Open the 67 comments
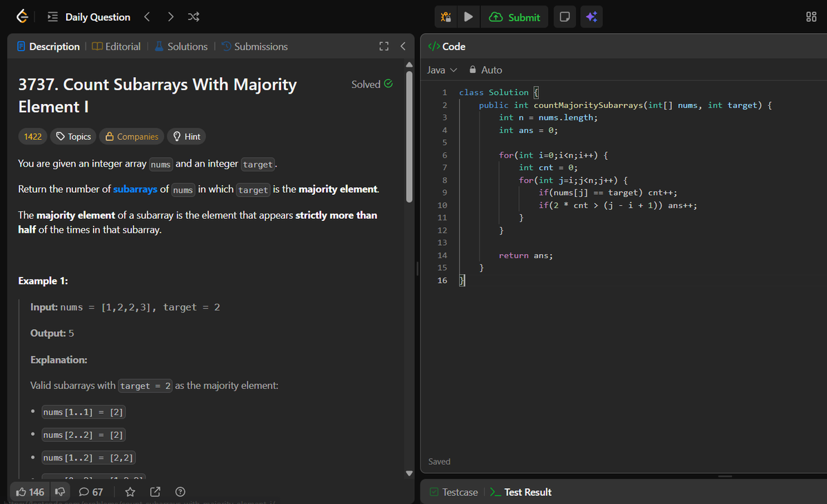Screen dimensions: 827x504 (91, 492)
